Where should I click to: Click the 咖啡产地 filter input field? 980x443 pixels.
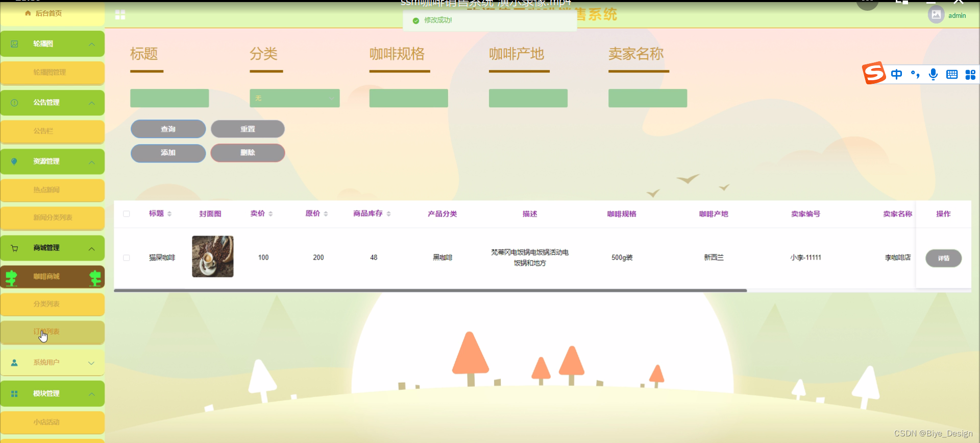[528, 98]
